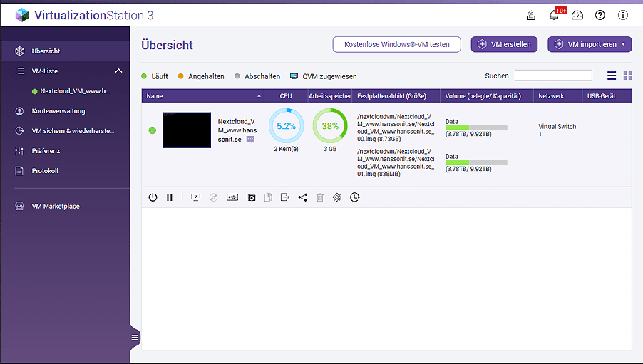This screenshot has height=364, width=643.
Task: Click the CD/DVD image icon
Action: tap(213, 197)
